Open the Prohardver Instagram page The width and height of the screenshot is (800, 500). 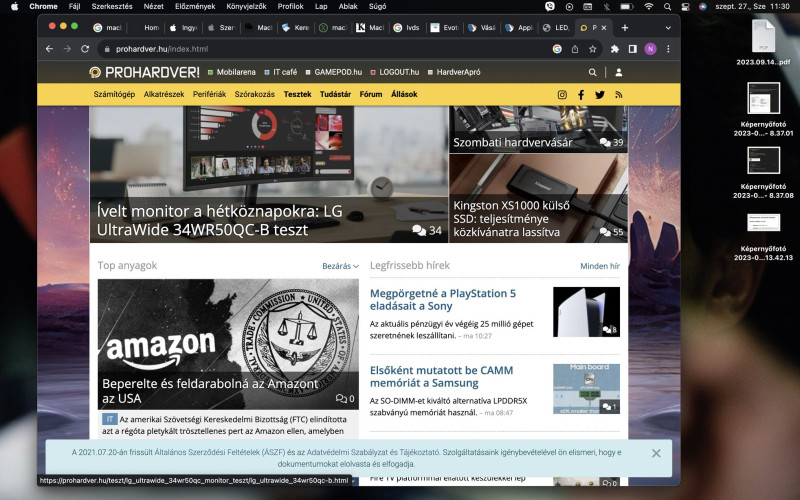(562, 94)
